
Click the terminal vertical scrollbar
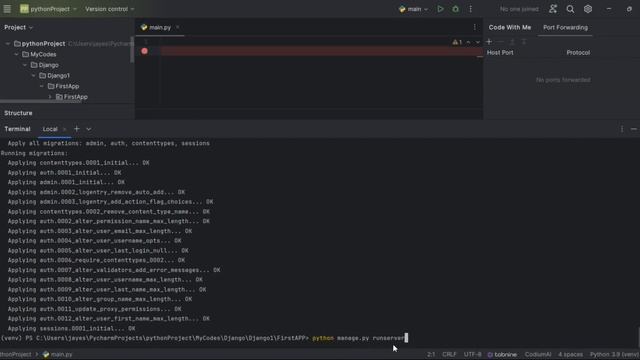click(x=638, y=336)
